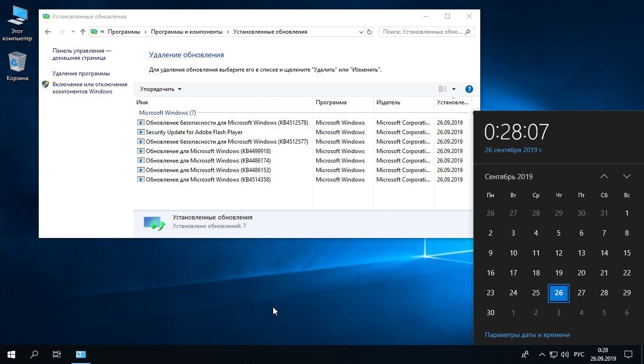Open the Удаление программы link
The height and width of the screenshot is (364, 644).
(81, 73)
